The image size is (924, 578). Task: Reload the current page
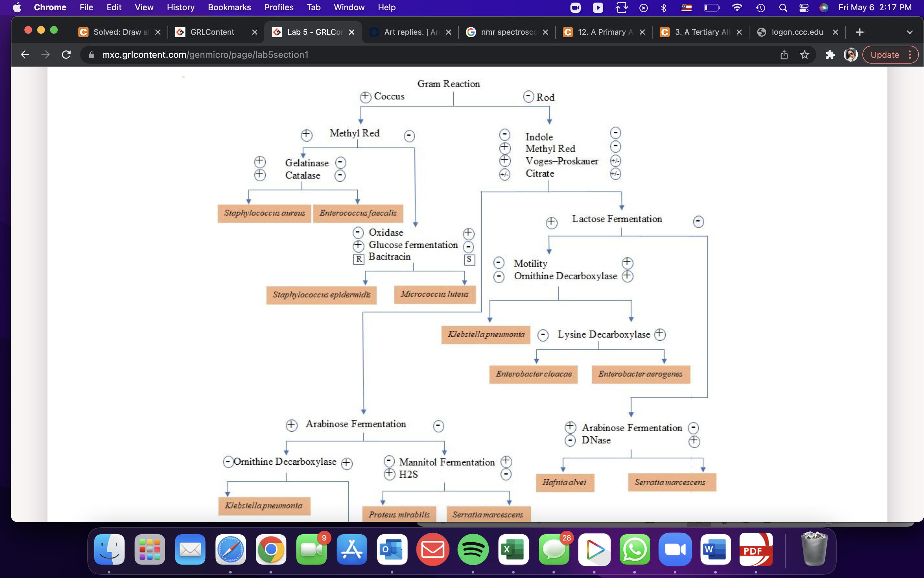(x=66, y=55)
